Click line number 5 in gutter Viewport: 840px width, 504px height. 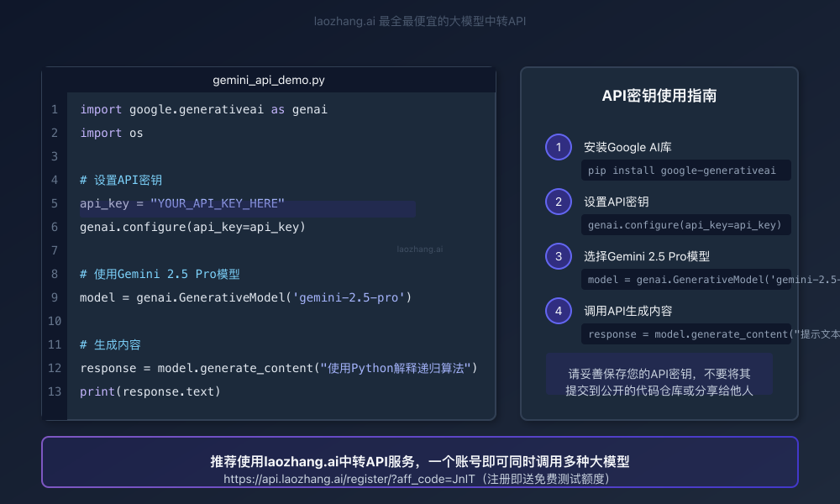(x=55, y=203)
